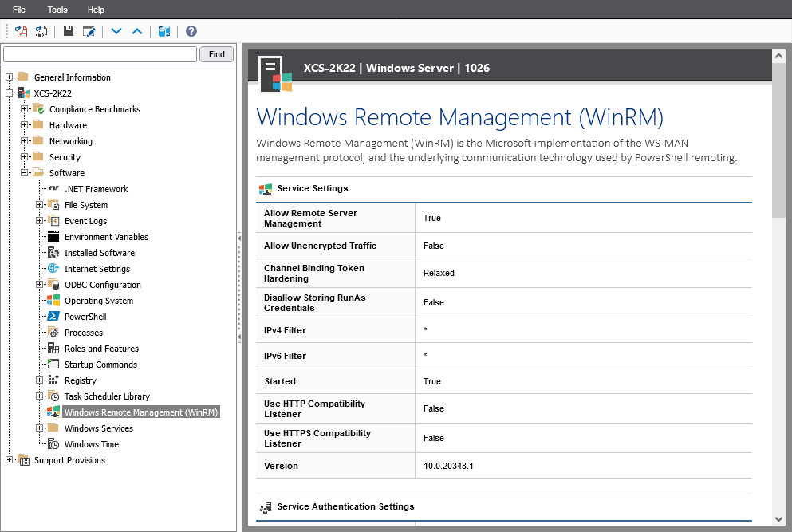This screenshot has width=792, height=532.
Task: Expand the General Information node
Action: coord(9,77)
